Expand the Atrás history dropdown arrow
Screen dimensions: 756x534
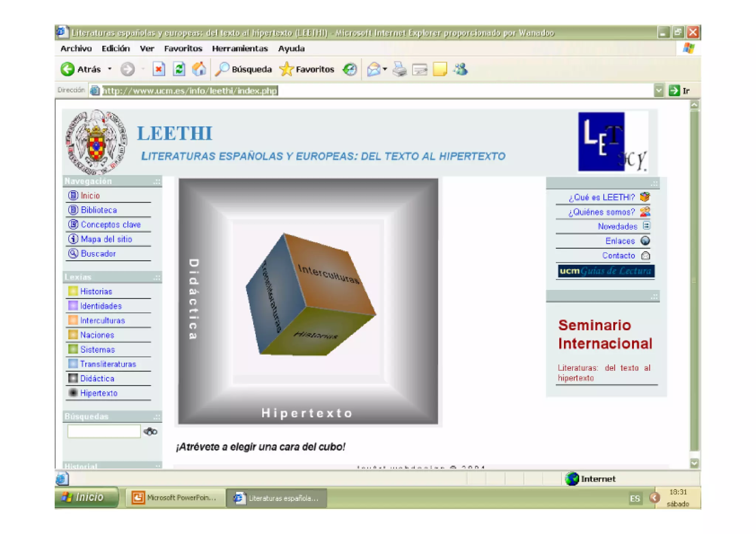(x=110, y=69)
